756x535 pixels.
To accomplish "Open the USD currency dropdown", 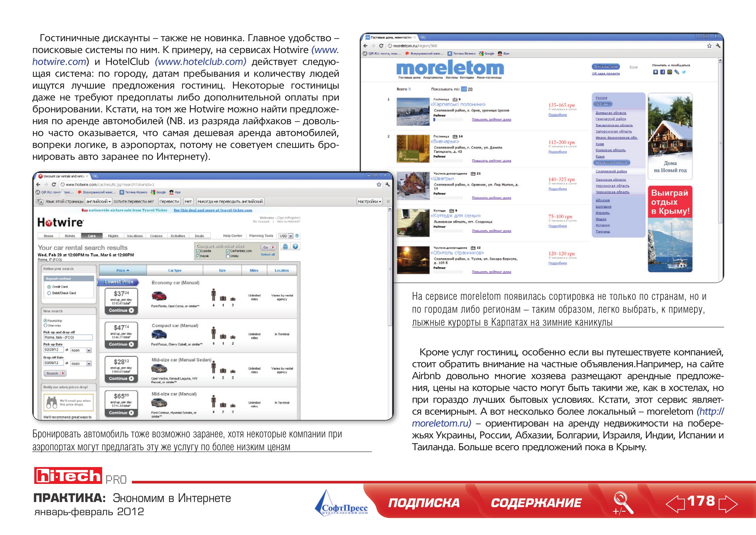I will click(286, 236).
